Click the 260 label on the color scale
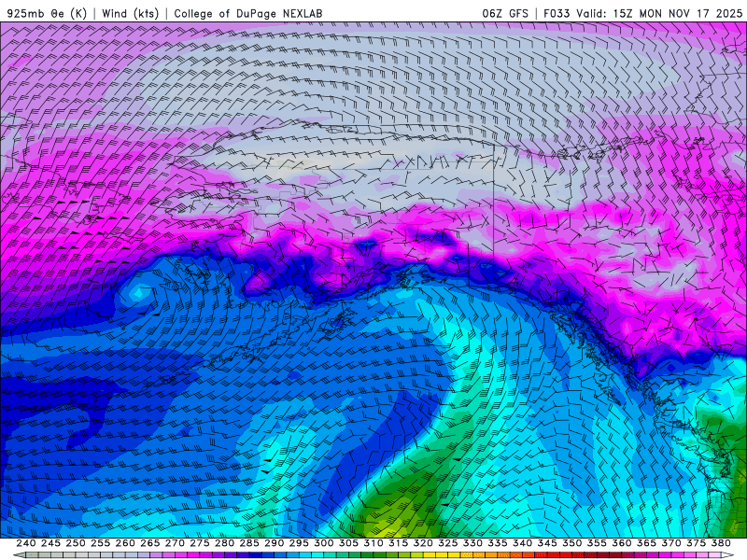 pos(125,543)
